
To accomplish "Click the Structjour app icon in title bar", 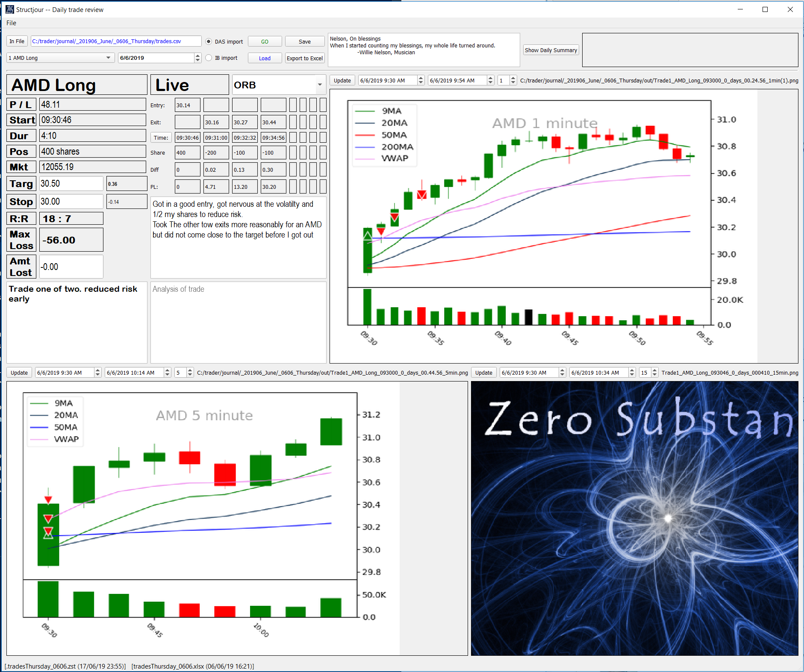I will coord(9,9).
